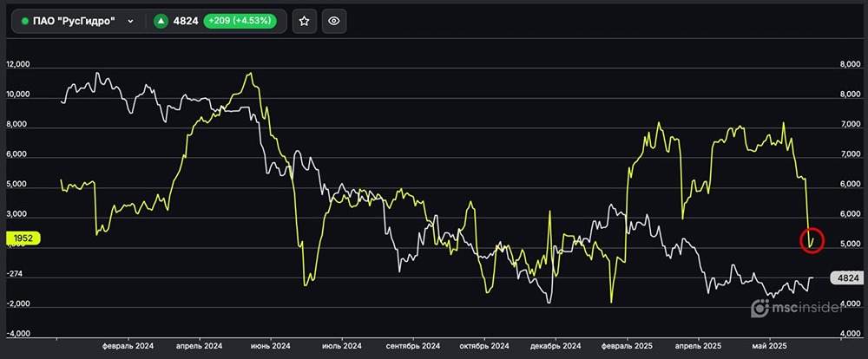Click the +209 (+4.53%) change badge
The height and width of the screenshot is (359, 868).
239,22
